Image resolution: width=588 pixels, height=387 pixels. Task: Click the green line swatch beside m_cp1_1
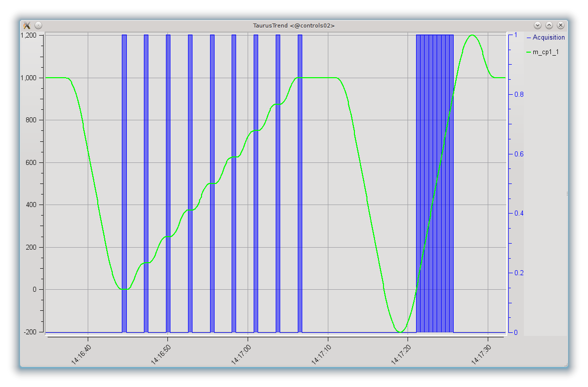coord(528,52)
